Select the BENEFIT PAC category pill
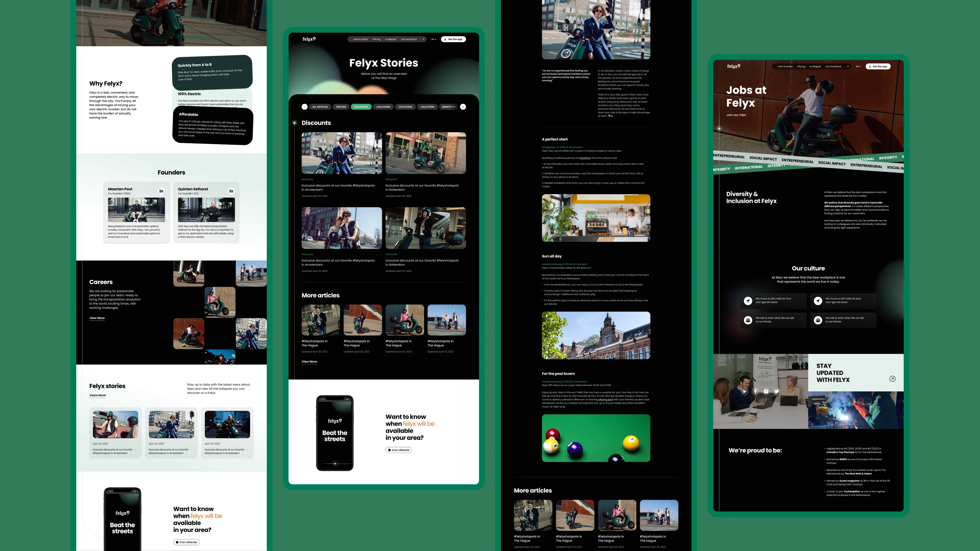980x551 pixels. [x=449, y=107]
